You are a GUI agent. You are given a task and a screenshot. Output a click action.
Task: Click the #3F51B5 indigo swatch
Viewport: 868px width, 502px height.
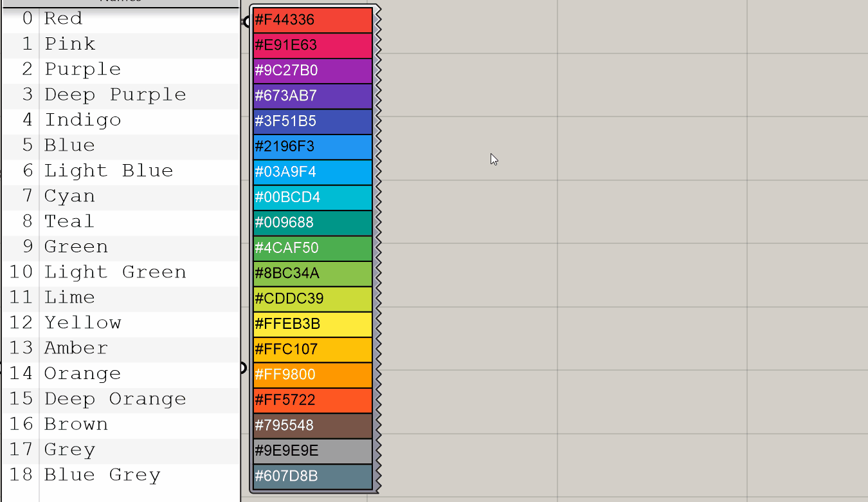[312, 121]
